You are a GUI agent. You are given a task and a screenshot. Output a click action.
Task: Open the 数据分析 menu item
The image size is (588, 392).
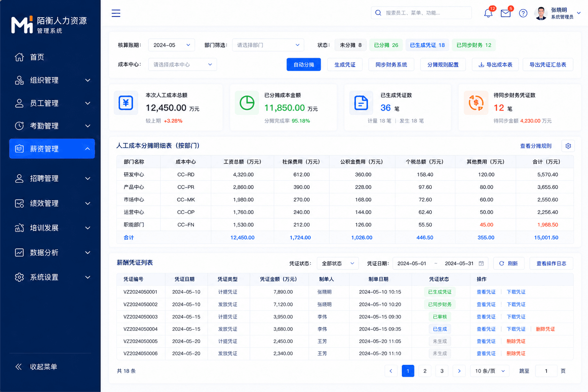[52, 253]
